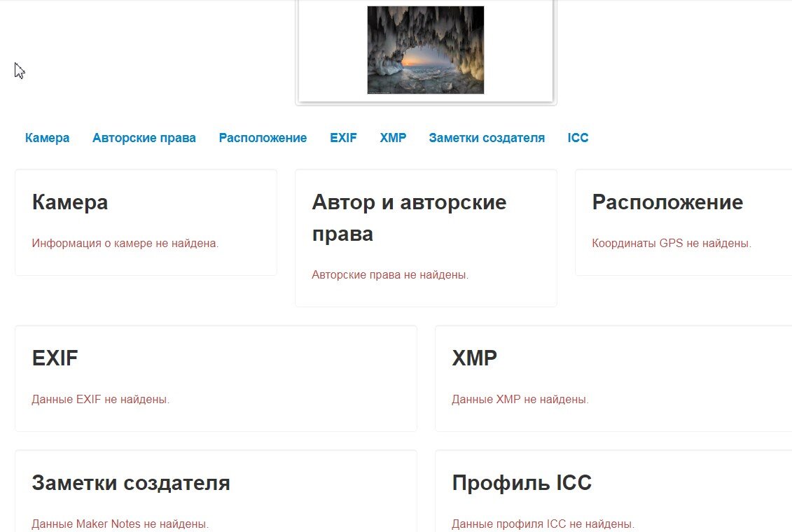Click the 'Профиль ICC' card heading

coord(522,483)
